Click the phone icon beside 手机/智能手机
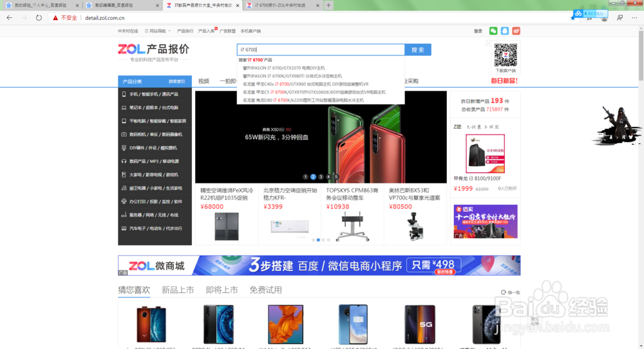 (124, 94)
